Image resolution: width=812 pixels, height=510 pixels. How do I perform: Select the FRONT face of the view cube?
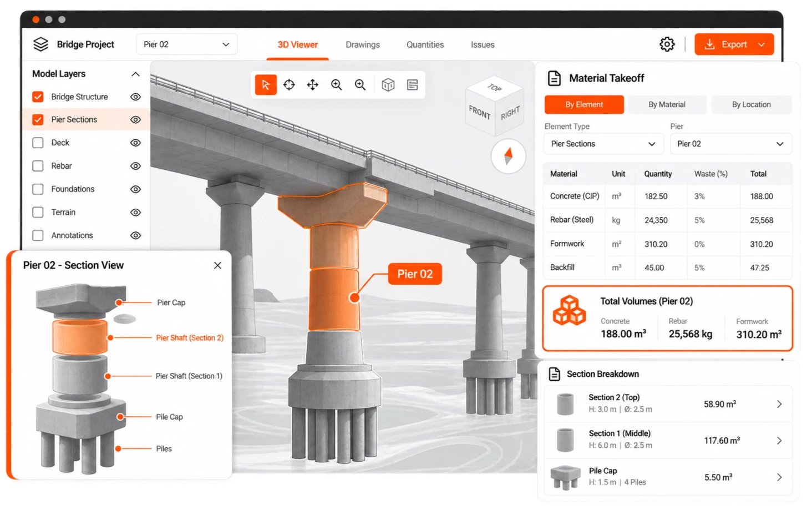pyautogui.click(x=479, y=113)
